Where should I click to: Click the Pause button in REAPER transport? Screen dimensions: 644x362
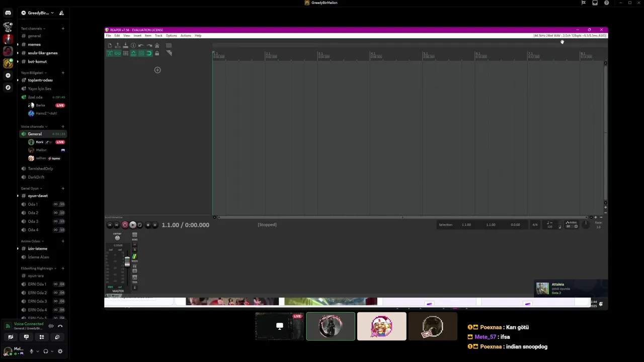tap(154, 225)
